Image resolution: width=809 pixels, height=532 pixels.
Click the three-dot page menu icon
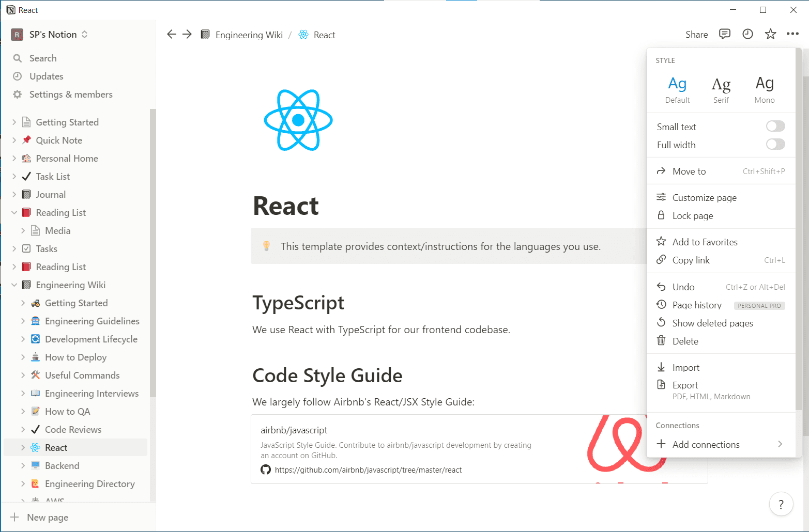(x=792, y=34)
